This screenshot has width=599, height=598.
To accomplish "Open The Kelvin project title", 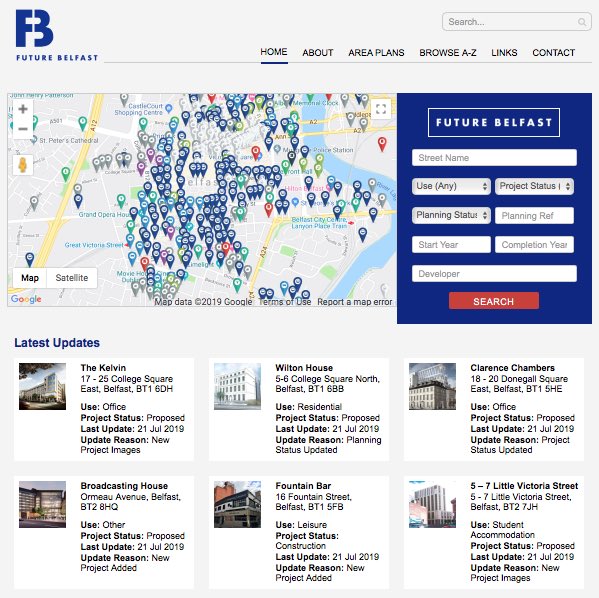I will pos(103,368).
